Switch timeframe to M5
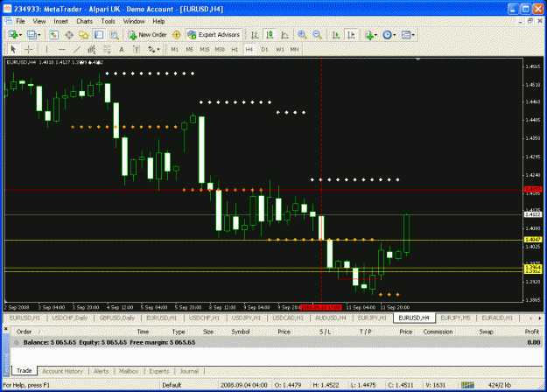This screenshot has width=547, height=392. pyautogui.click(x=189, y=50)
